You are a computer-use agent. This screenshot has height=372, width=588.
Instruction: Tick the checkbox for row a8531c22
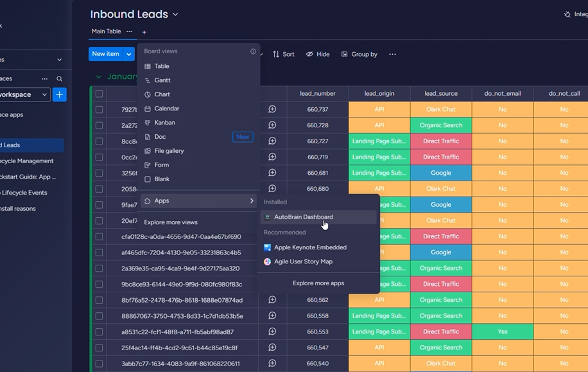coord(99,332)
